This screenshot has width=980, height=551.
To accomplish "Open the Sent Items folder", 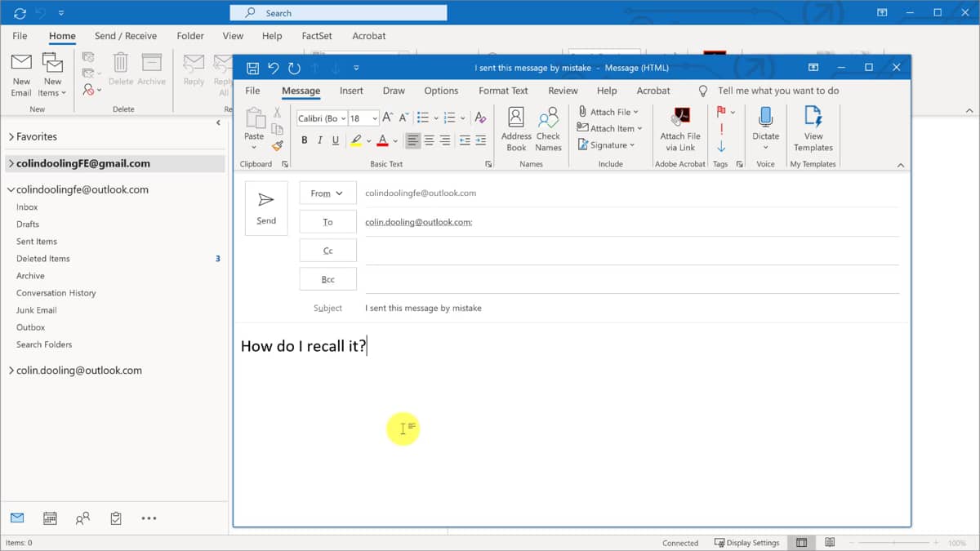I will (37, 242).
